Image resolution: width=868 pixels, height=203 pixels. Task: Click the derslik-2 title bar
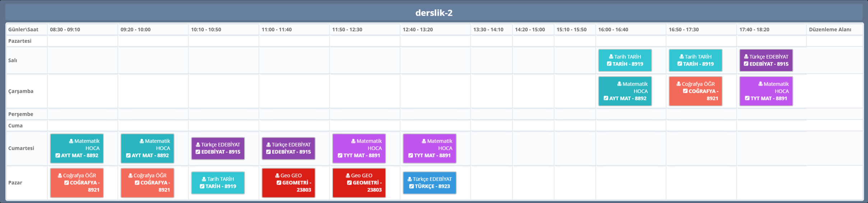(434, 13)
